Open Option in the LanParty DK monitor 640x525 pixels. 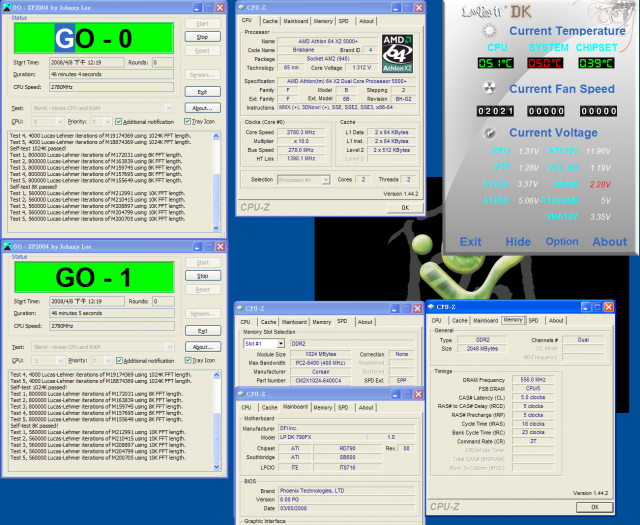[562, 242]
